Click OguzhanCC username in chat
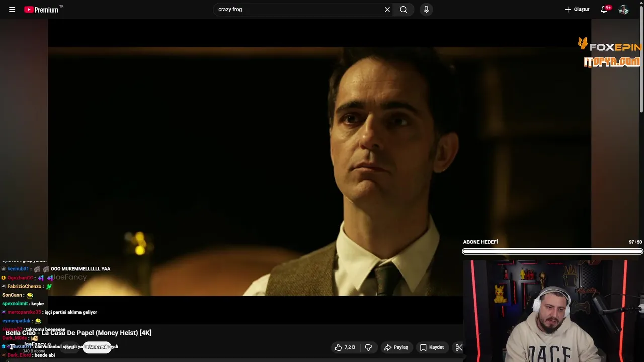Viewport: 644px width, 362px height. 20,278
